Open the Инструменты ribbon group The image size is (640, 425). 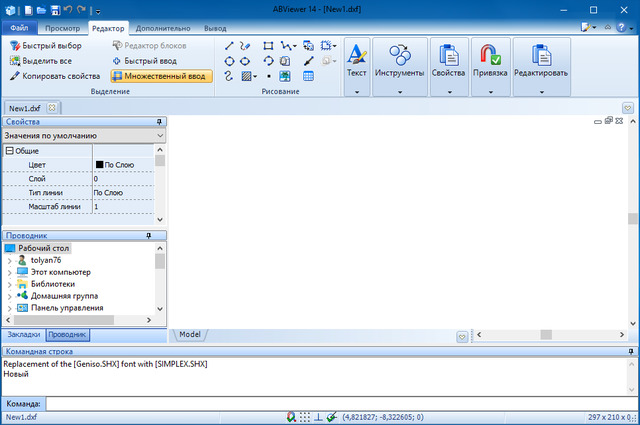400,59
